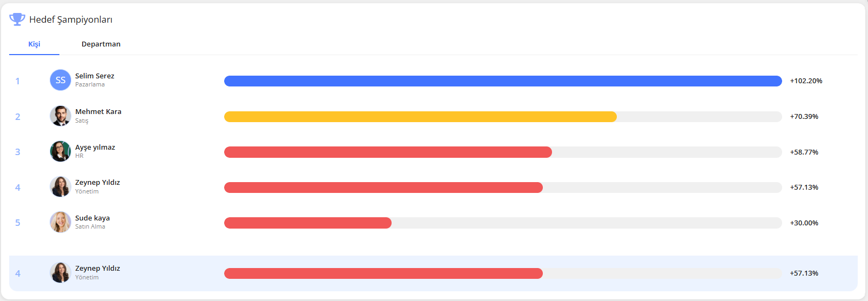Click the +102.20% percentage value
The height and width of the screenshot is (301, 868).
[x=806, y=81]
